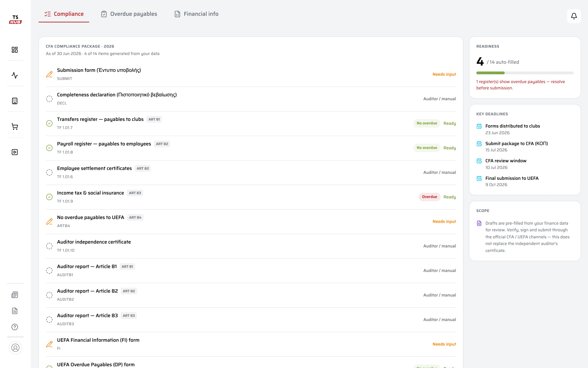Click the red Overdue badge
This screenshot has width=588, height=368.
click(429, 197)
